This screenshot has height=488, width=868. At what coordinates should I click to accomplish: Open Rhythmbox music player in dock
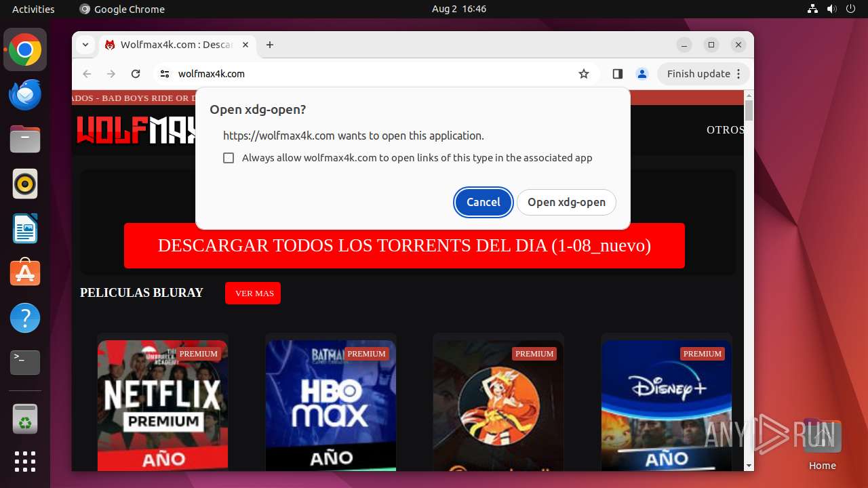[25, 184]
